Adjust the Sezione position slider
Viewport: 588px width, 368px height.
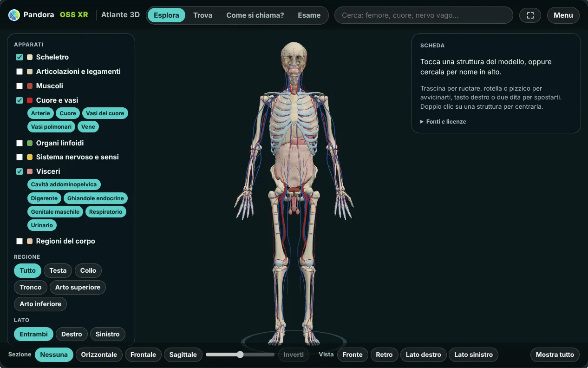coord(240,355)
